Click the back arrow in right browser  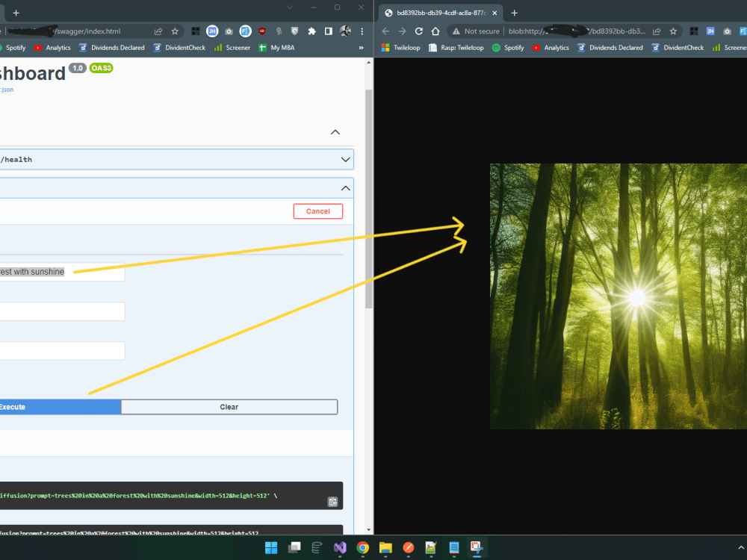[x=385, y=31]
